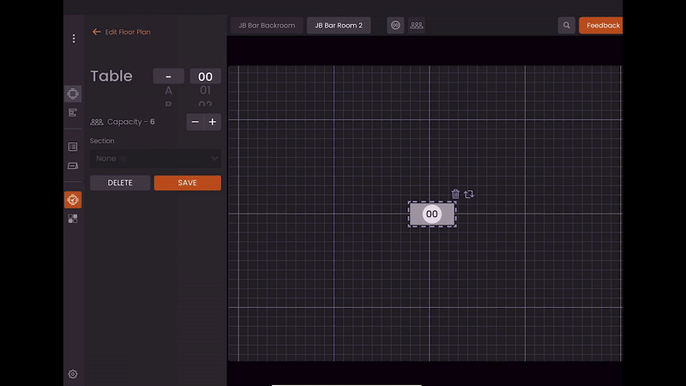Choose prefix letter A in picker
The height and width of the screenshot is (386, 686).
[168, 91]
